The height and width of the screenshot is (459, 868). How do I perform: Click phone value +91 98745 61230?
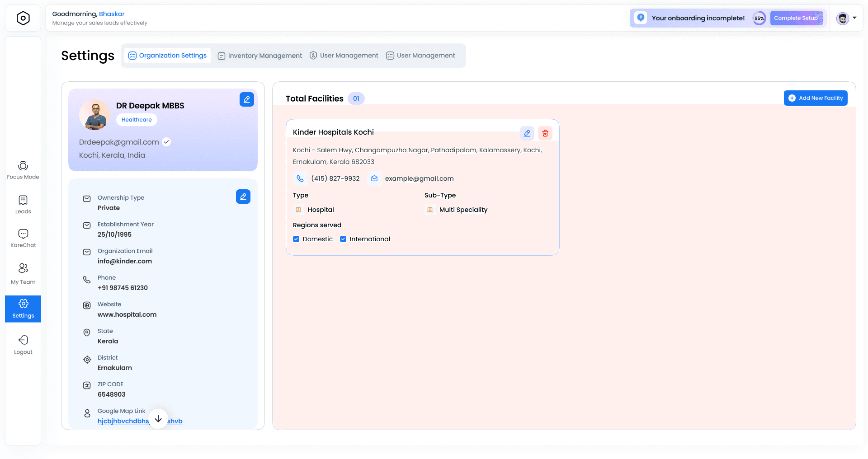123,288
